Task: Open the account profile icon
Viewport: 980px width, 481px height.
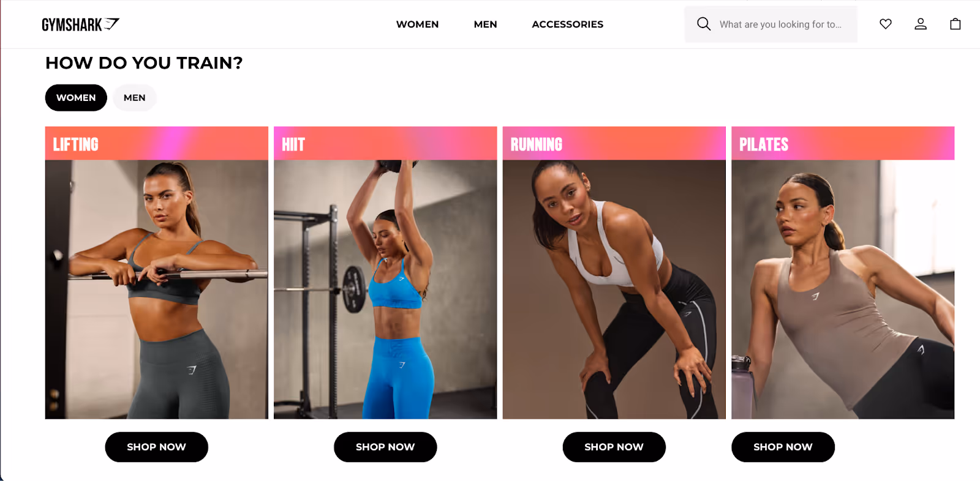Action: tap(921, 24)
